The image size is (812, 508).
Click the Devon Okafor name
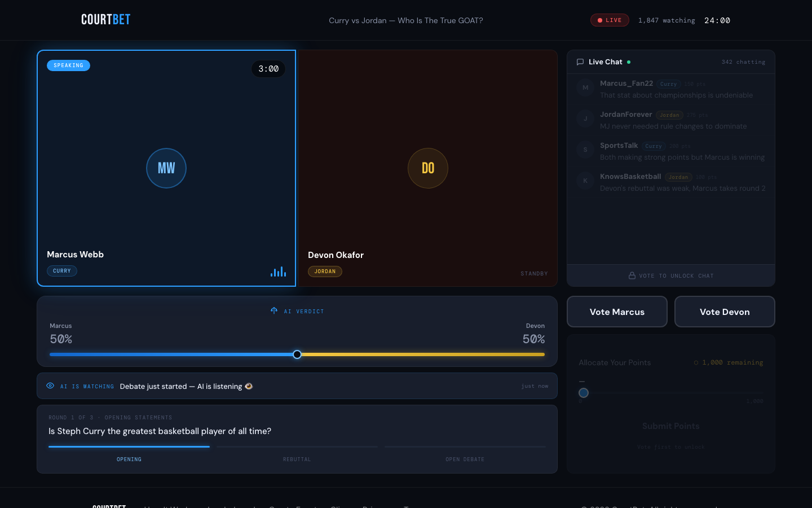pos(336,255)
